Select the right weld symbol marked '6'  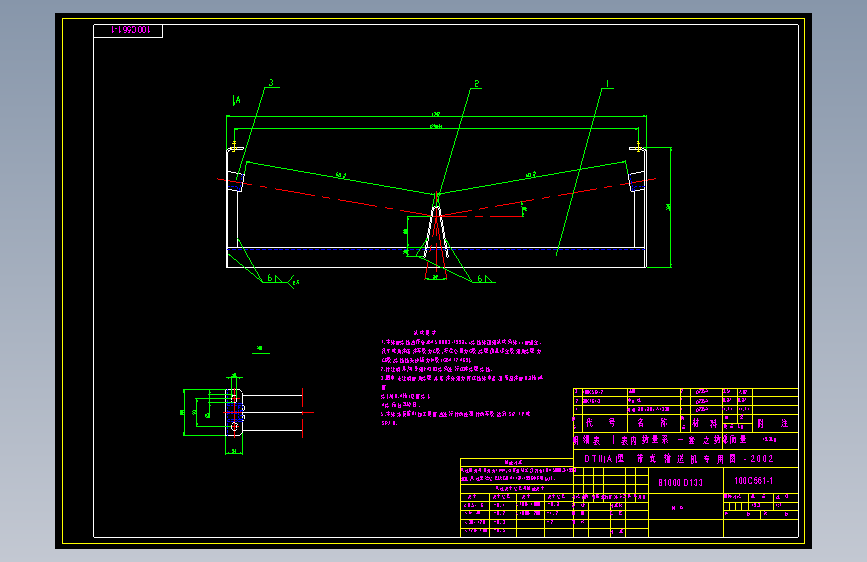[484, 279]
